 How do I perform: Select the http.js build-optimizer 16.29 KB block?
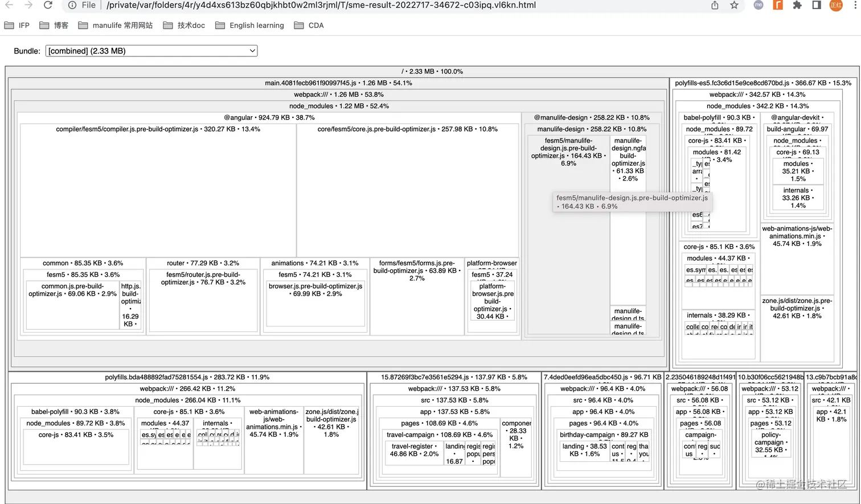click(130, 305)
